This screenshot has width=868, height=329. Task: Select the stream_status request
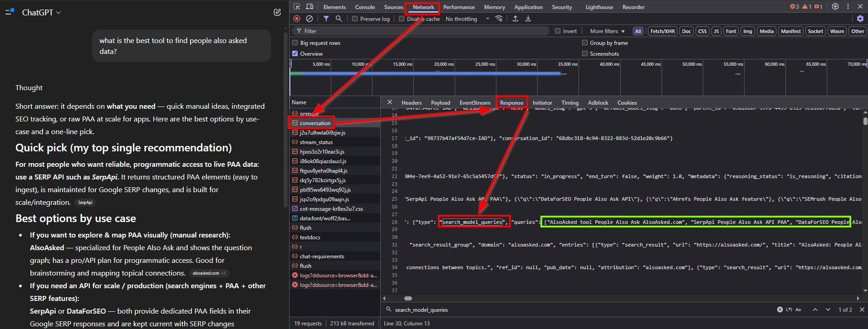click(316, 142)
